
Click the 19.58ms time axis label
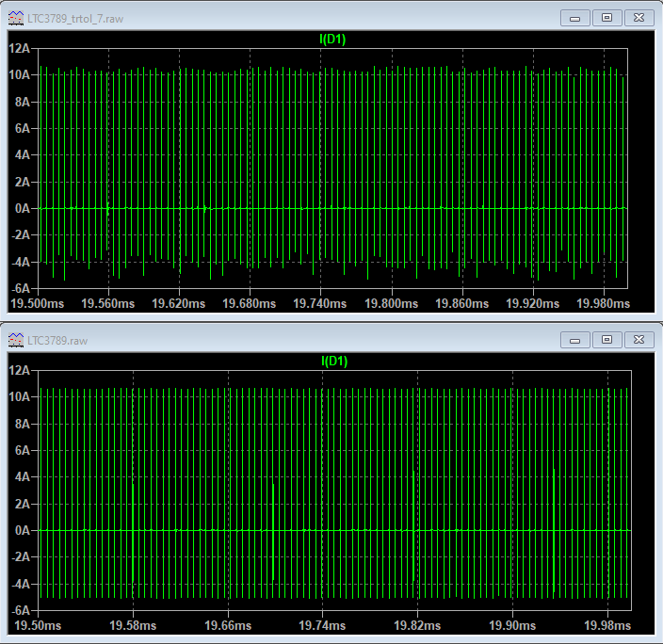click(133, 625)
